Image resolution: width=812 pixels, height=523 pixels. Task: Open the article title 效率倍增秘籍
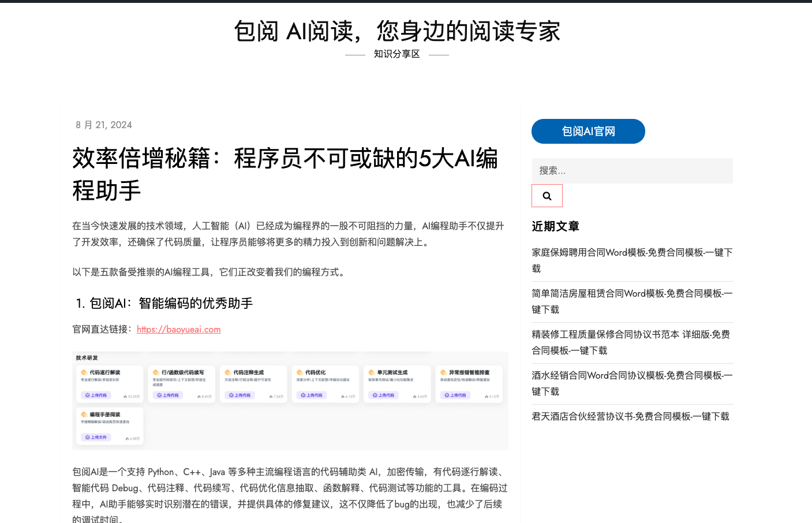click(285, 174)
